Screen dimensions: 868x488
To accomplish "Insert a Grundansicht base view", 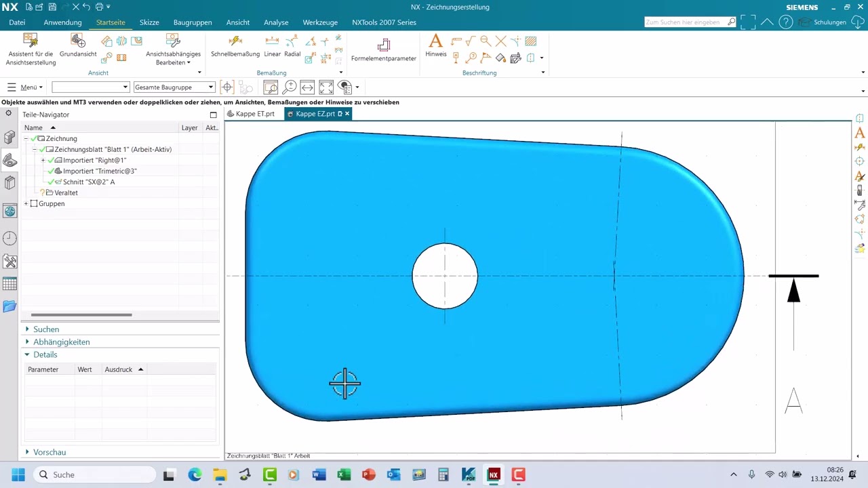I will point(78,45).
